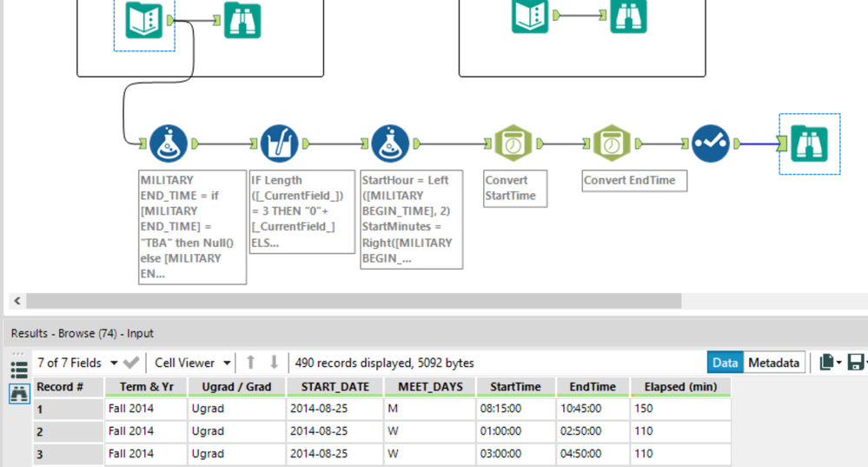Screen dimensions: 868x467
Task: Click the StartTime column header
Action: 515,387
